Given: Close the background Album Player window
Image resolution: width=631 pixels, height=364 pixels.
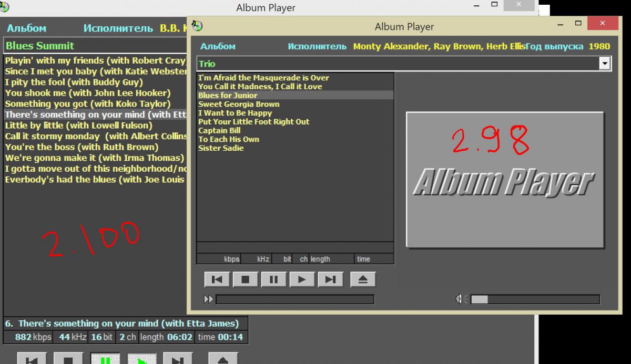Looking at the screenshot, I should click(520, 5).
